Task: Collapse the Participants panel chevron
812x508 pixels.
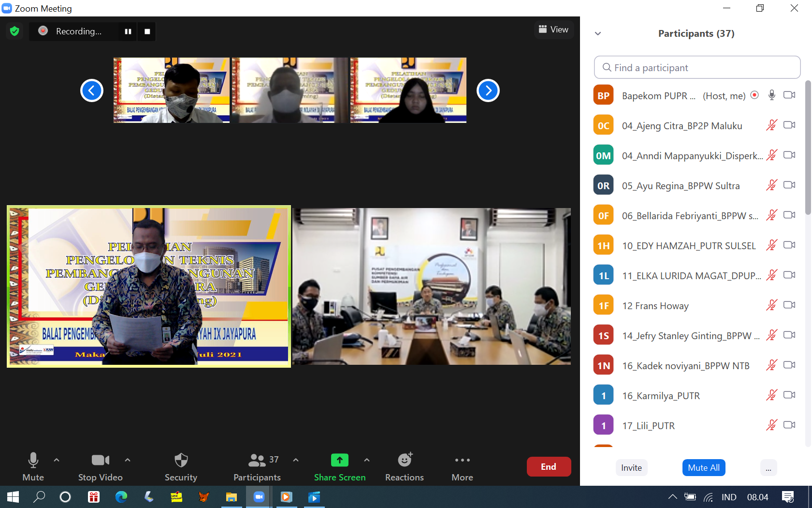Action: [x=598, y=33]
